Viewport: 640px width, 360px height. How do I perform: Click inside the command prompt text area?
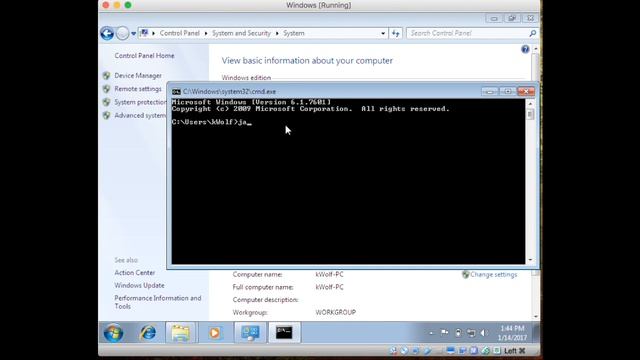(x=348, y=181)
